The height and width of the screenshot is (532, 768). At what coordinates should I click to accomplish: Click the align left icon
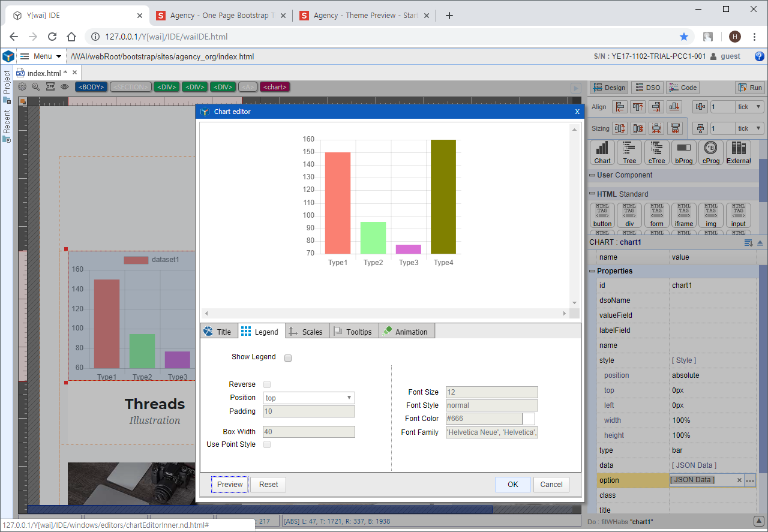620,107
